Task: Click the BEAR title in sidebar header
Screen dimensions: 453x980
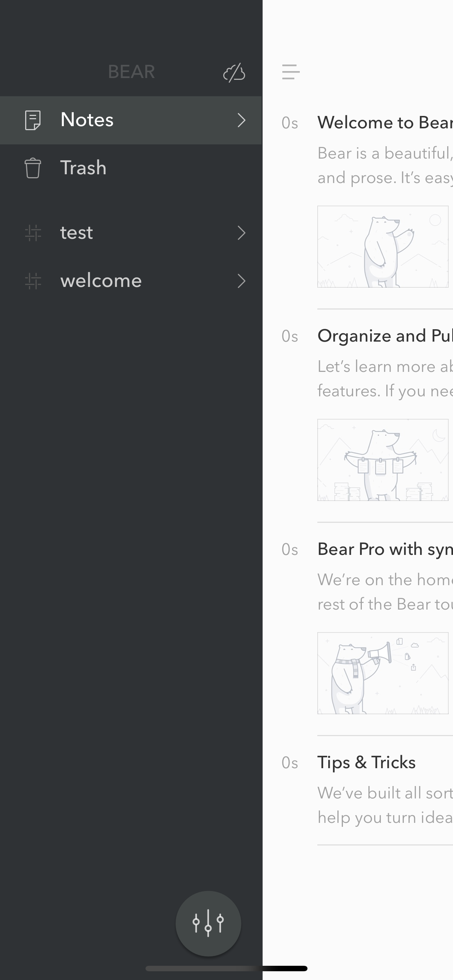Action: pos(131,72)
